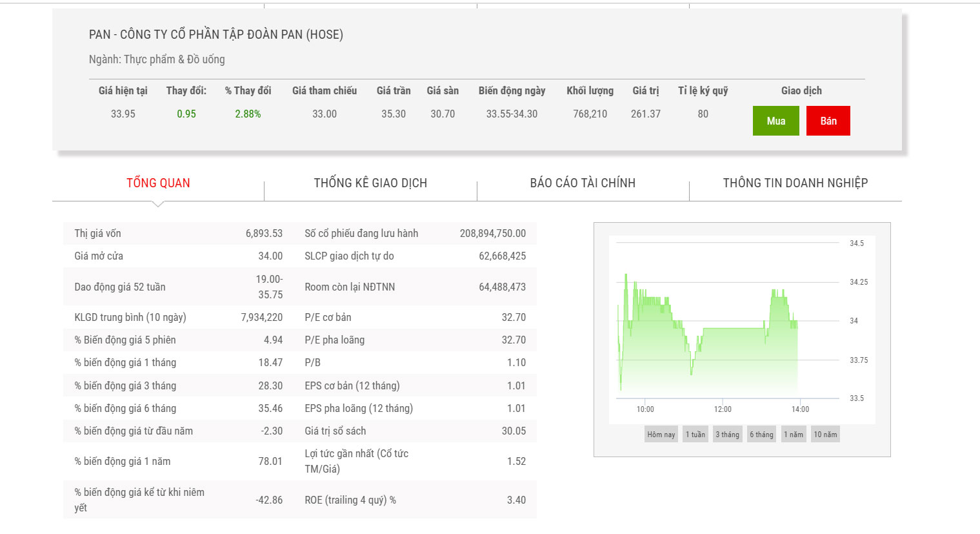
Task: Open the Tổng quan tab
Action: (x=158, y=183)
